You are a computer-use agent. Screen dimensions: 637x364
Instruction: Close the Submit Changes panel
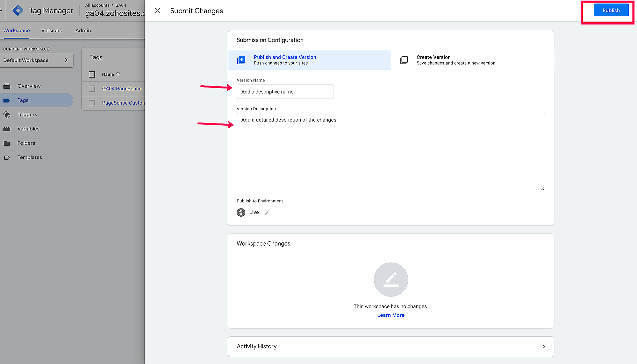click(x=157, y=10)
